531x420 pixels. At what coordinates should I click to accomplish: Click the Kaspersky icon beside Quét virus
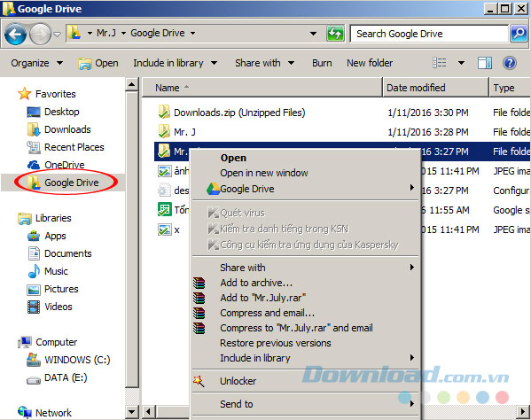pos(214,213)
